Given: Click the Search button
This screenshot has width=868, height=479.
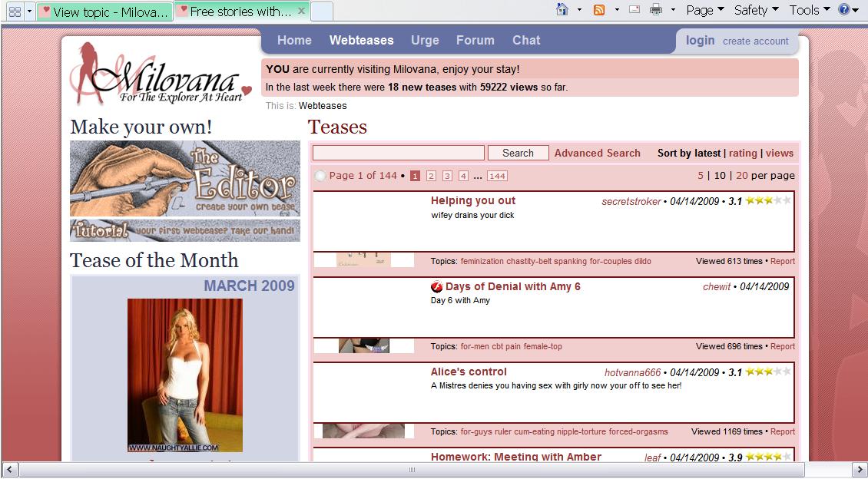Looking at the screenshot, I should coord(518,154).
